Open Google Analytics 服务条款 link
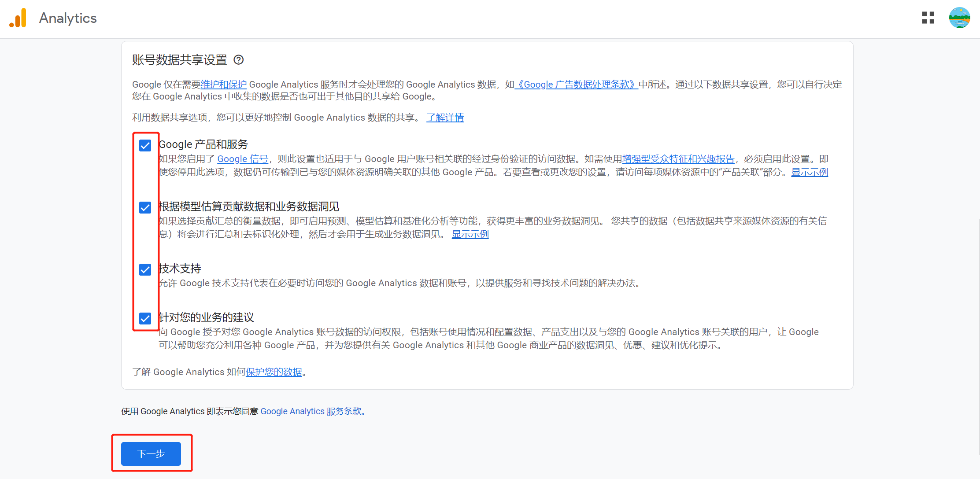This screenshot has width=980, height=479. click(315, 411)
